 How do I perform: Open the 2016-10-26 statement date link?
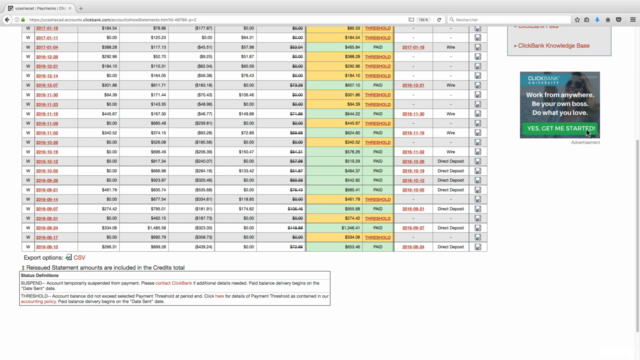[x=47, y=142]
